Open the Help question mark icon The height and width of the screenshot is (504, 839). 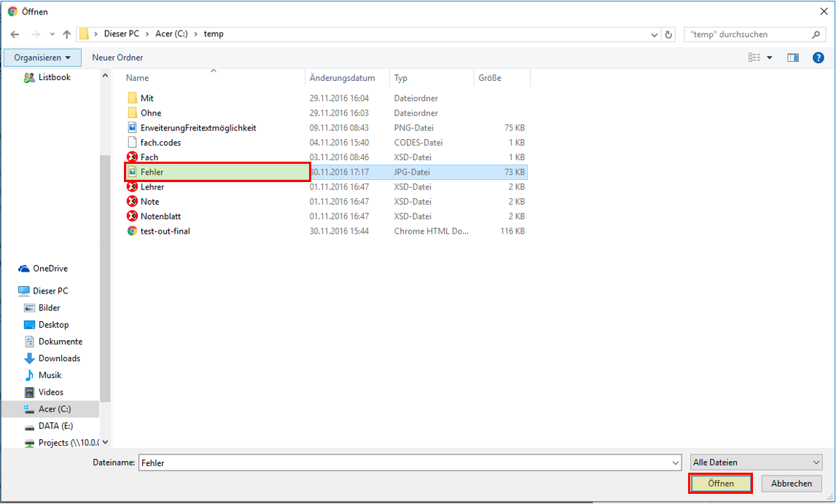[x=818, y=58]
